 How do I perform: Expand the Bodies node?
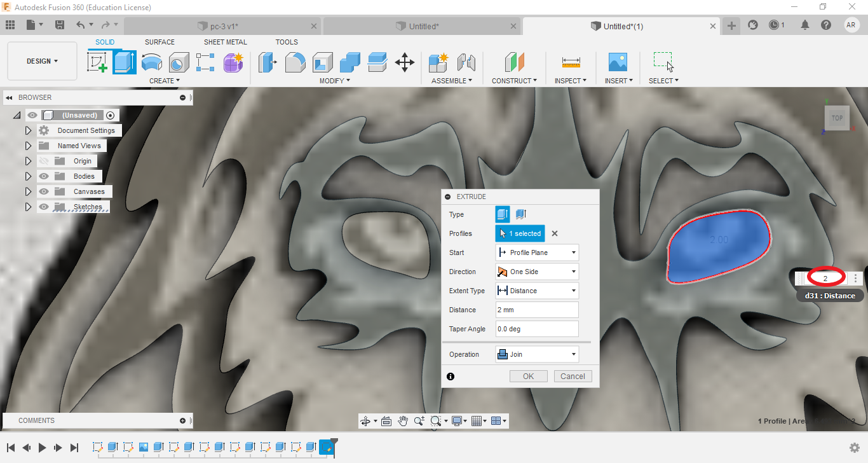28,176
